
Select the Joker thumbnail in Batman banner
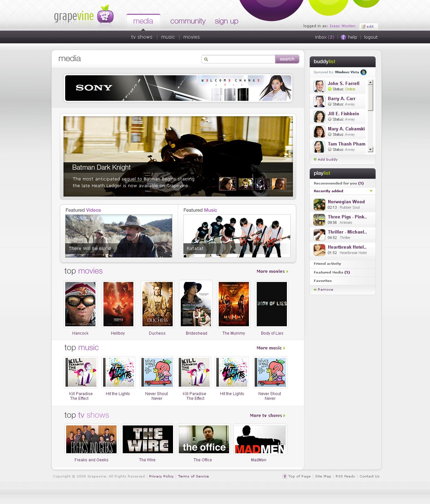pos(246,184)
